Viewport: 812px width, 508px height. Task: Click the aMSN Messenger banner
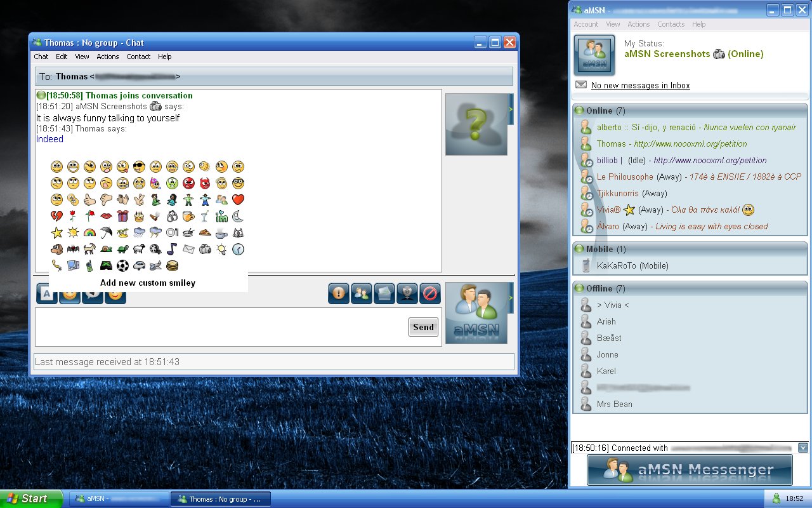[x=690, y=470]
